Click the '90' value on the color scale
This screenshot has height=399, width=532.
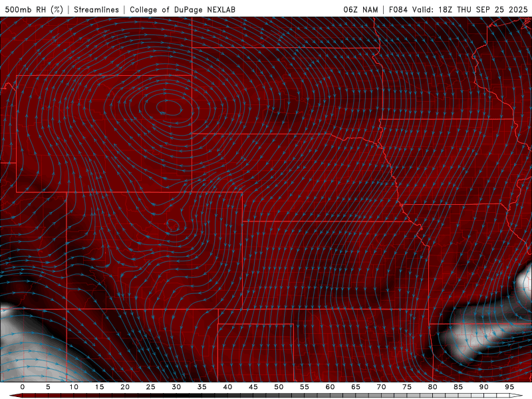click(x=483, y=387)
